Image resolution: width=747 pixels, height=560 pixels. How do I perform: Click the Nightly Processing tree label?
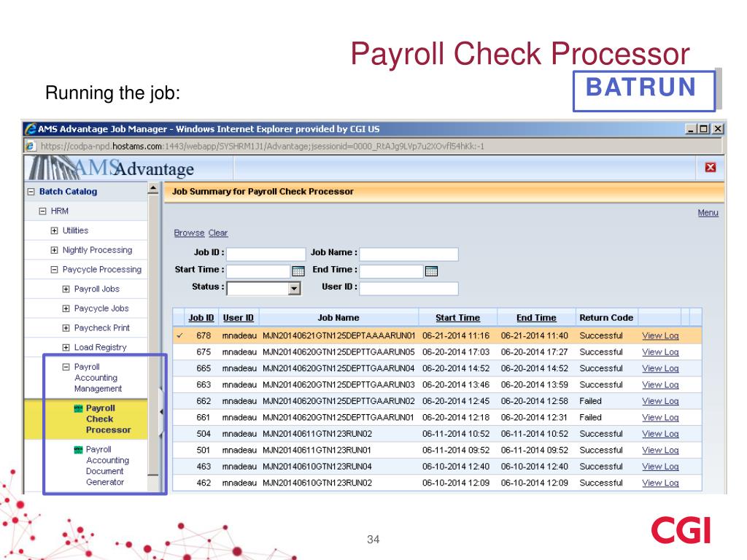point(97,250)
